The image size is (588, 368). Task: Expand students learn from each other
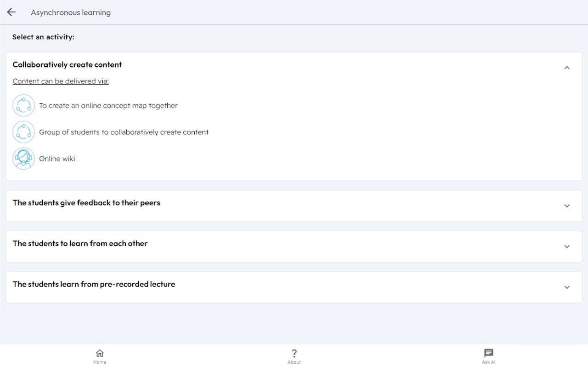pyautogui.click(x=567, y=247)
